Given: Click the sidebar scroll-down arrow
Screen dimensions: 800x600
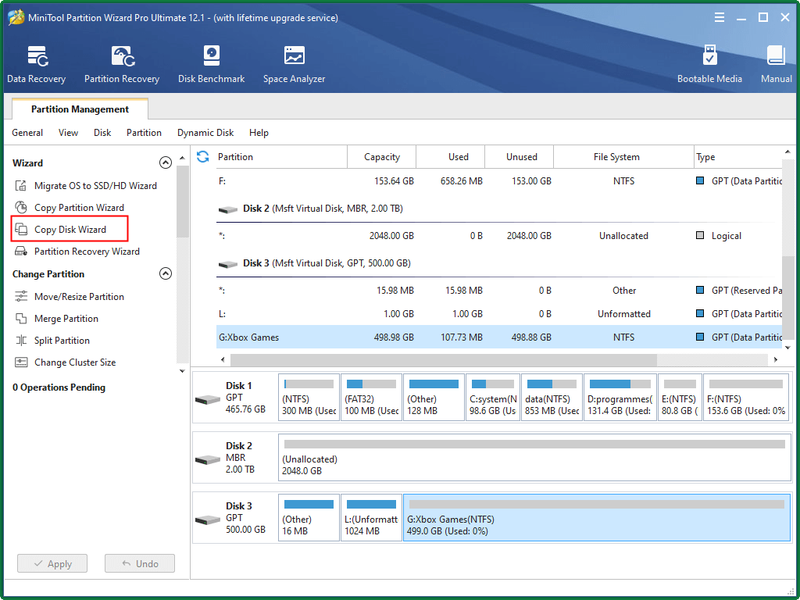Looking at the screenshot, I should click(182, 371).
